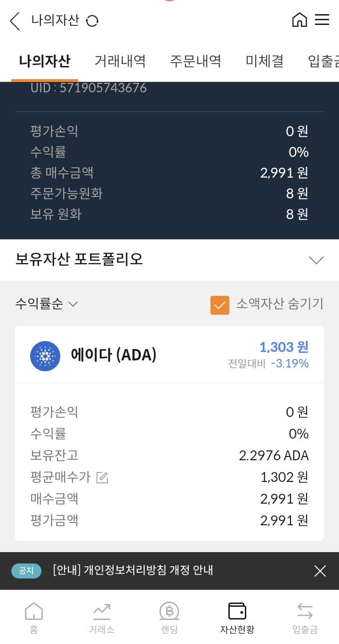Open the 에이다 (ADA) asset card
The image size is (339, 644).
pyautogui.click(x=169, y=433)
